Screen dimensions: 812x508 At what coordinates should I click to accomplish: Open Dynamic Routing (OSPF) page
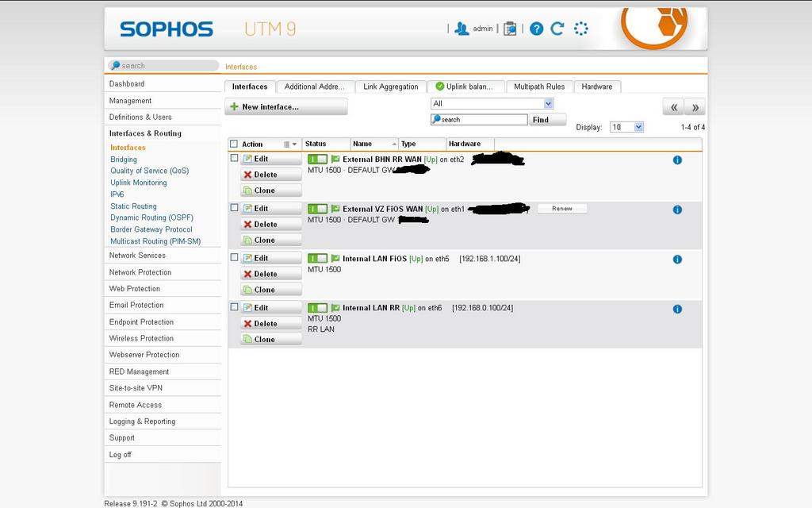151,217
